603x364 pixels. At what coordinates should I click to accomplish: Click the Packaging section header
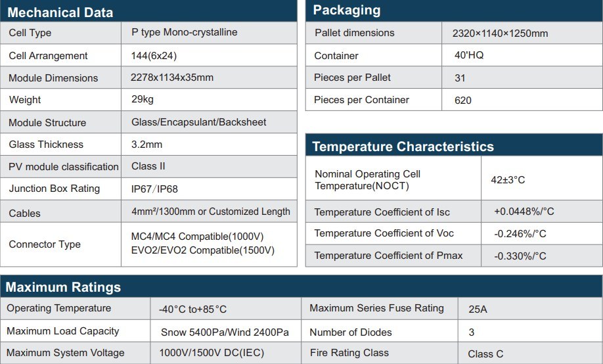(346, 10)
